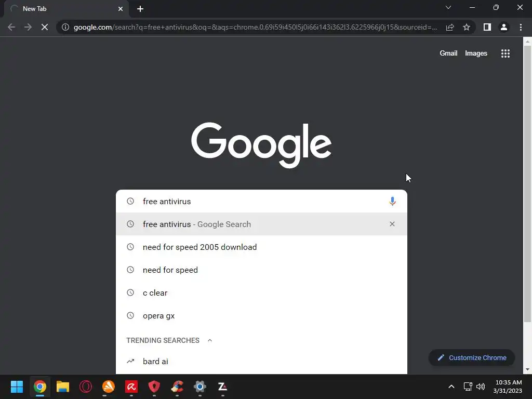Start voice search with microphone
This screenshot has width=532, height=399.
[x=392, y=201]
